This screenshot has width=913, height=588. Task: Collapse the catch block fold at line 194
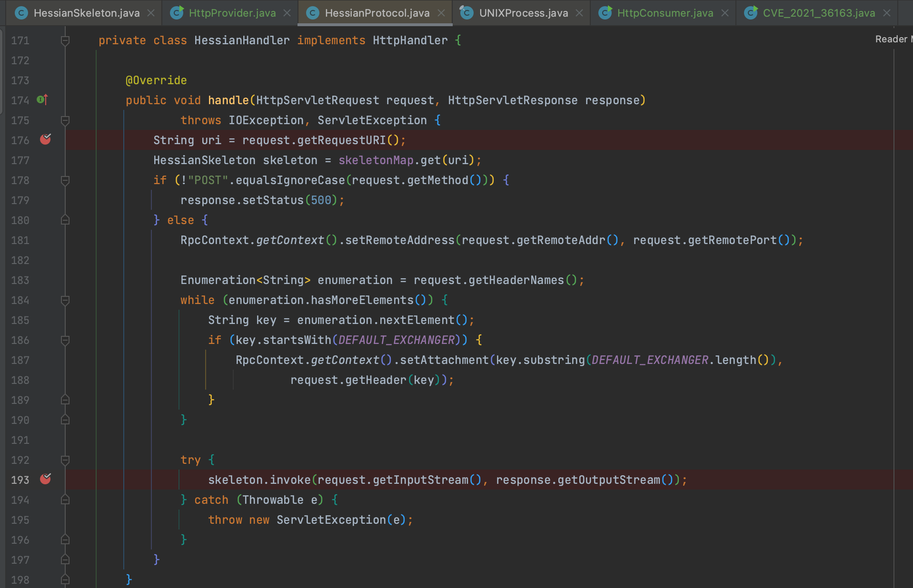coord(65,500)
